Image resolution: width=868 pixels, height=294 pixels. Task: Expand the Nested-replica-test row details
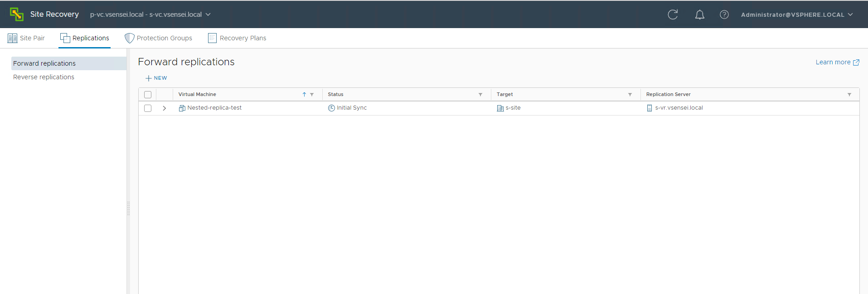click(x=165, y=108)
